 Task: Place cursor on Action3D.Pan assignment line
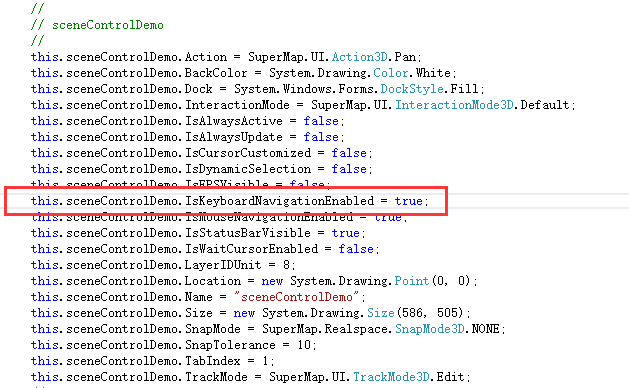coord(226,57)
